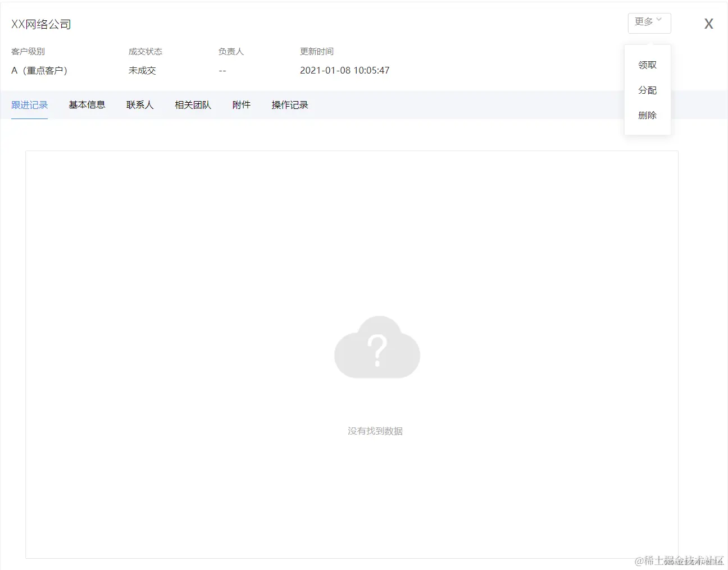The width and height of the screenshot is (728, 570).
Task: Click the 负责人 label
Action: [231, 52]
